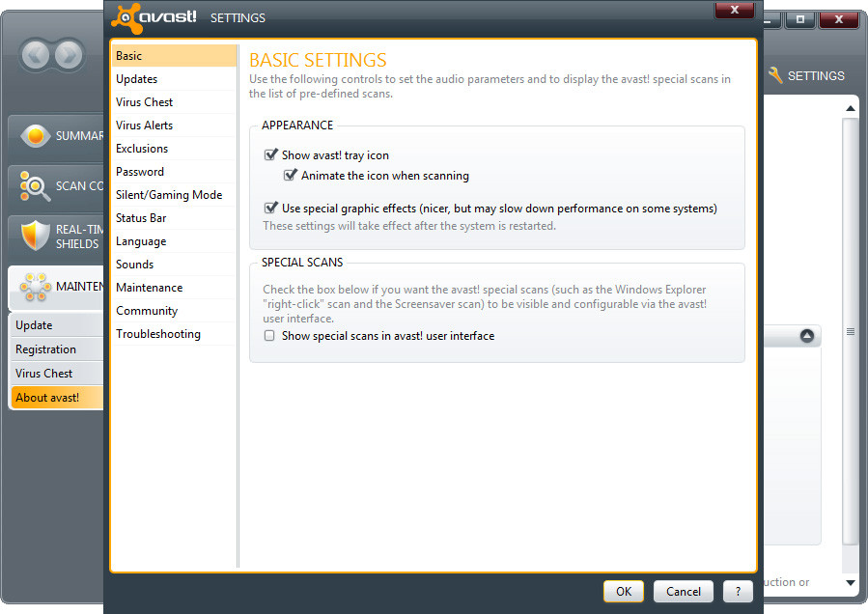Screen dimensions: 868x614
Task: Uncheck Show avast! tray icon
Action: click(270, 154)
